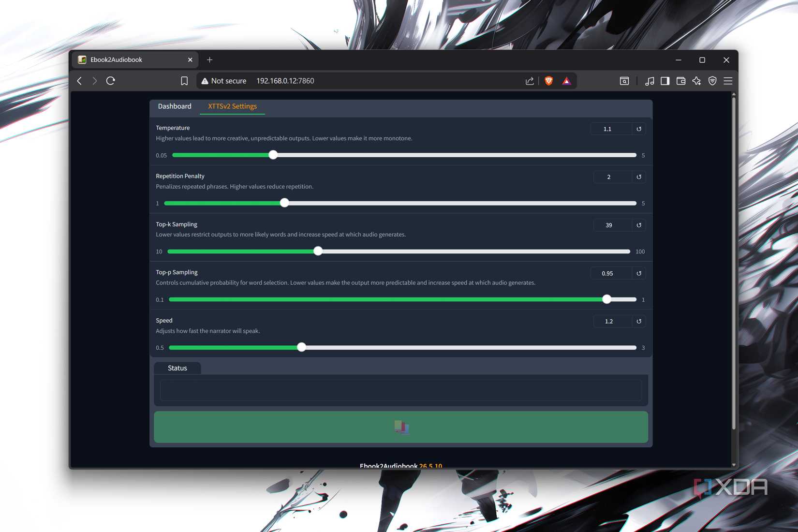
Task: Toggle the browser sidebar panel
Action: pyautogui.click(x=665, y=81)
